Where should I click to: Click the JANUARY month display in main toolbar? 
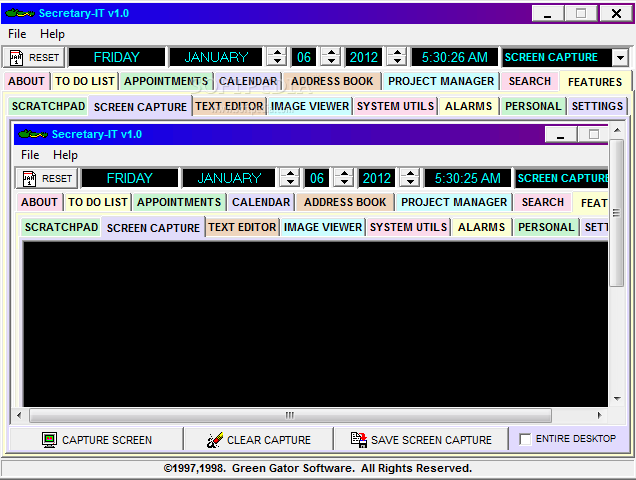tap(216, 57)
